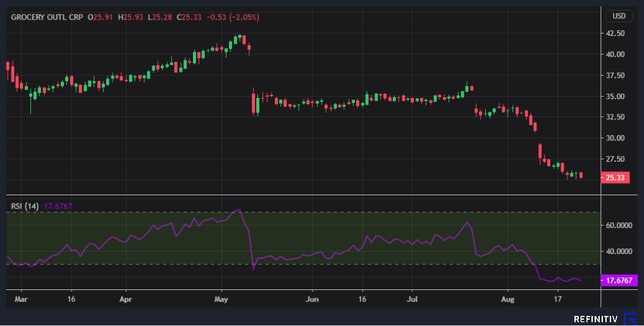This screenshot has height=326, width=644.
Task: Click the open value O25.91
Action: pyautogui.click(x=100, y=17)
